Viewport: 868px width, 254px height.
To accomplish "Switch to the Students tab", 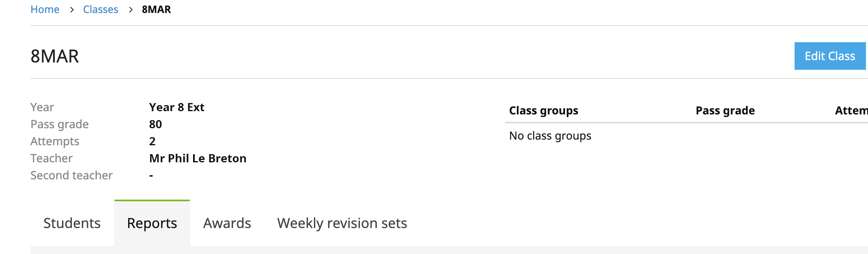I will [72, 223].
